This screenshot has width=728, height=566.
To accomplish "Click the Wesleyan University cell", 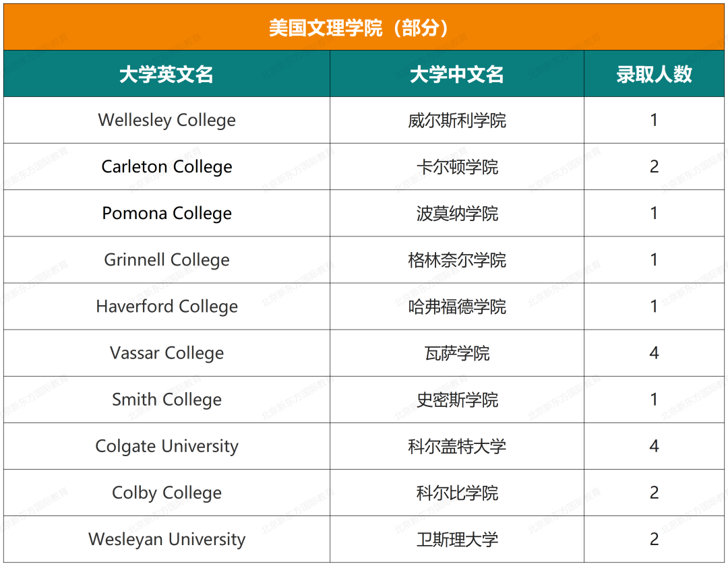I will (166, 539).
